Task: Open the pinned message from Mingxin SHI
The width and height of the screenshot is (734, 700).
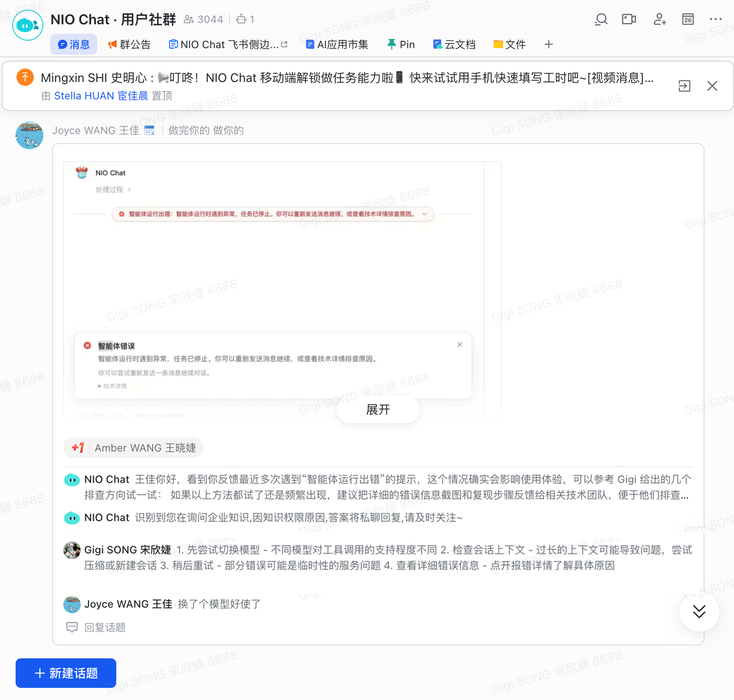Action: 347,78
